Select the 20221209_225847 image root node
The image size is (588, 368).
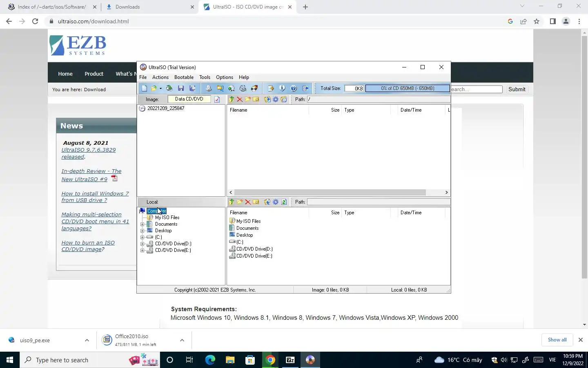tap(166, 108)
